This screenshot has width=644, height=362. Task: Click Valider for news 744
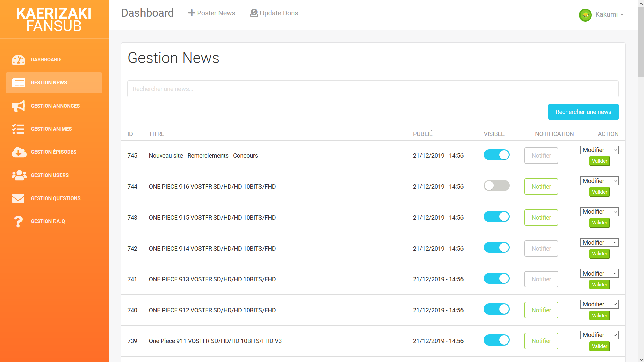coord(599,192)
